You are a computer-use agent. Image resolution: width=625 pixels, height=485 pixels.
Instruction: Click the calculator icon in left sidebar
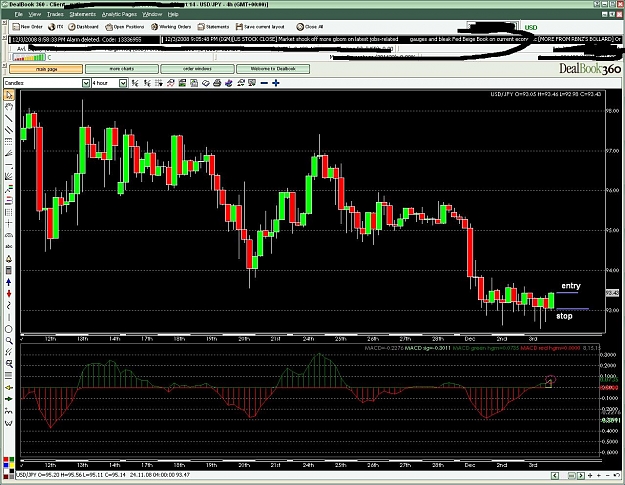pos(9,271)
